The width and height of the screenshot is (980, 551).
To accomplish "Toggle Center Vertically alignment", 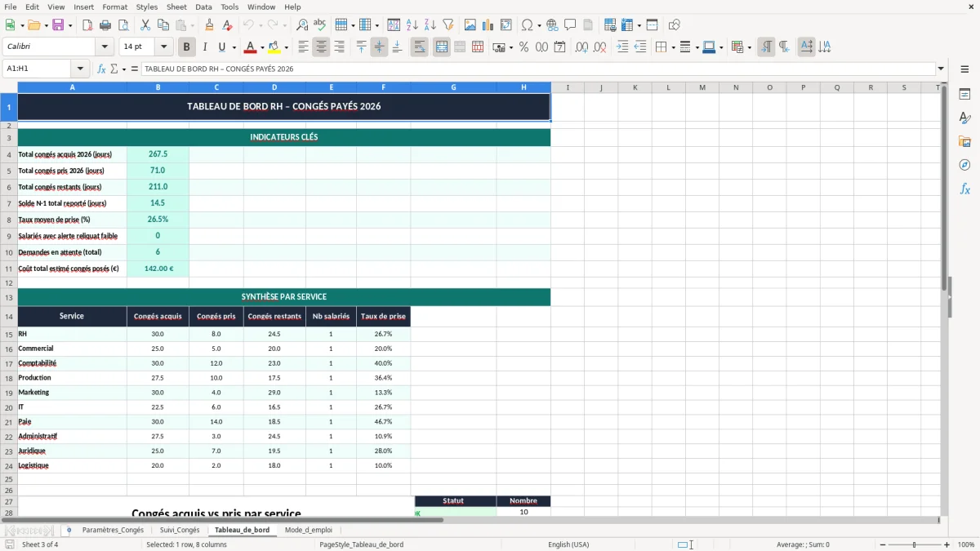I will [x=379, y=47].
